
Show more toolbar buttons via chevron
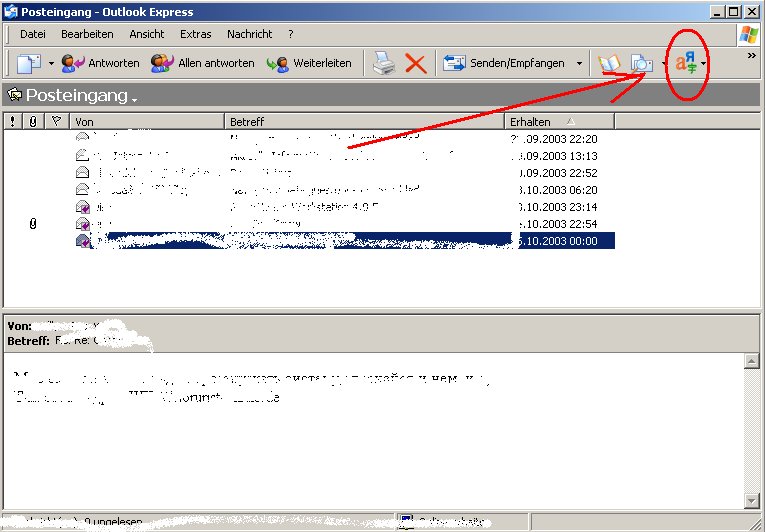click(752, 56)
